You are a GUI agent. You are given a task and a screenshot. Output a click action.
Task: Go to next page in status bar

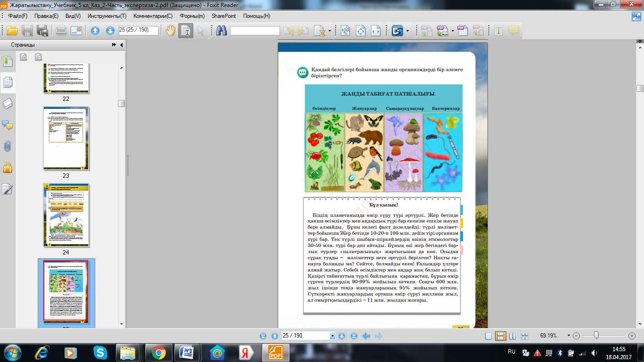point(342,336)
